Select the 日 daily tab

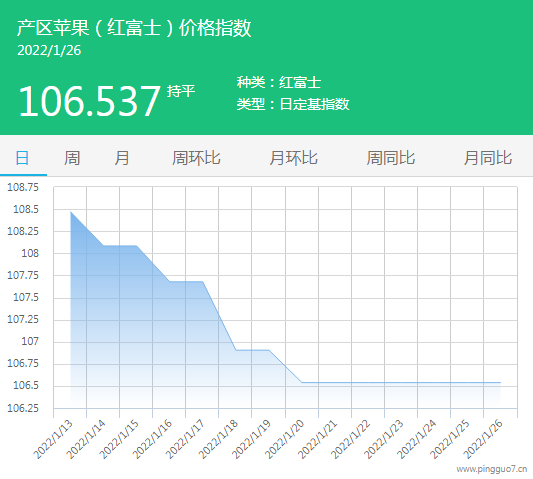[22, 158]
